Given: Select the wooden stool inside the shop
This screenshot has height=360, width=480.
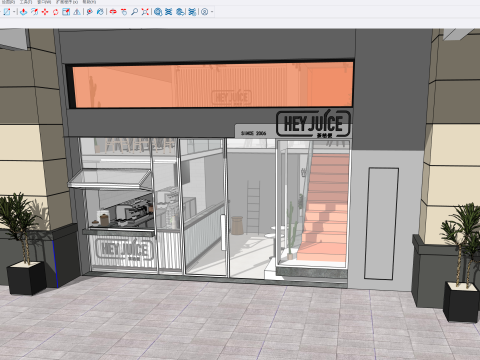Looking at the screenshot, I should pos(237,225).
